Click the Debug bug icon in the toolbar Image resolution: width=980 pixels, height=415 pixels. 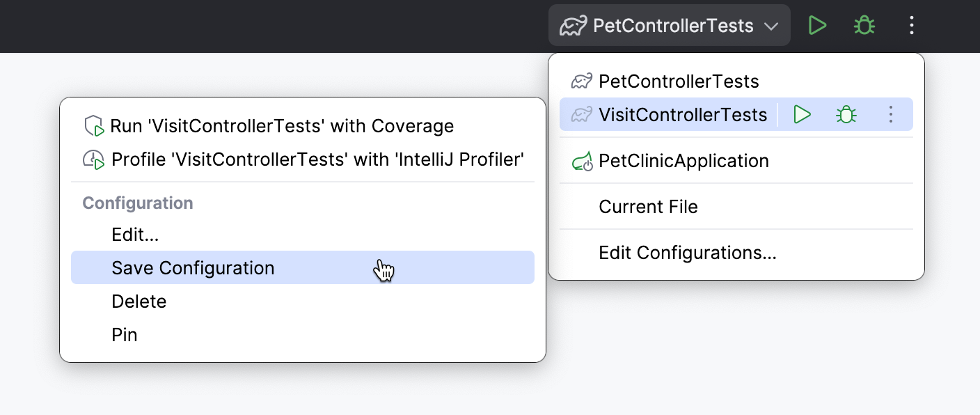pos(864,25)
